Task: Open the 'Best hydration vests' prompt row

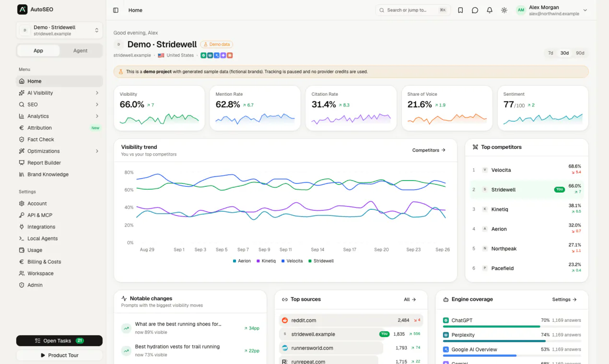Action: [x=190, y=351]
